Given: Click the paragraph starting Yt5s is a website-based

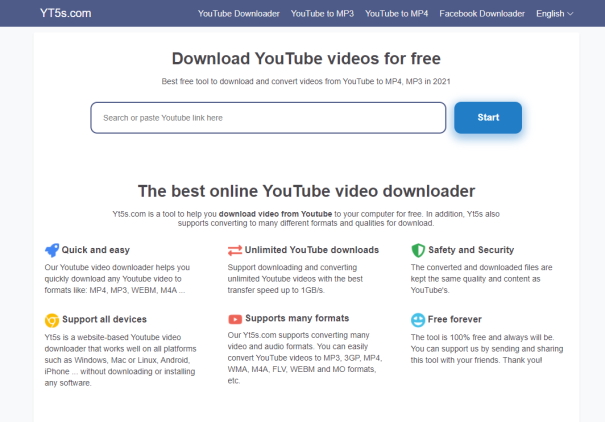Looking at the screenshot, I should [120, 360].
